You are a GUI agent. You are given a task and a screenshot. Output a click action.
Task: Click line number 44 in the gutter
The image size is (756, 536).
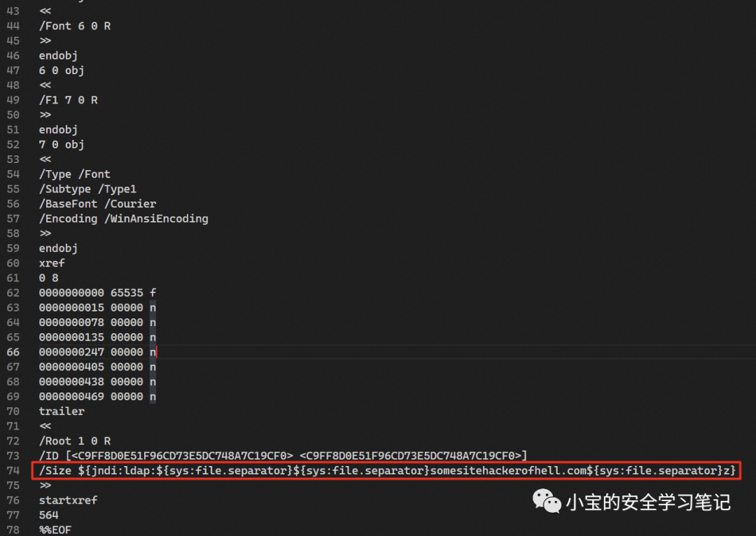13,26
